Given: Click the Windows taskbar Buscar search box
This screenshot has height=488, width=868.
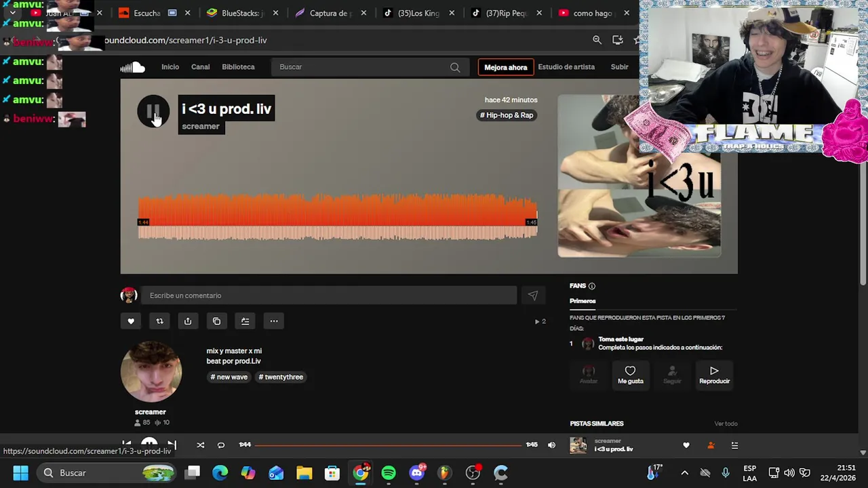Looking at the screenshot, I should [x=107, y=472].
